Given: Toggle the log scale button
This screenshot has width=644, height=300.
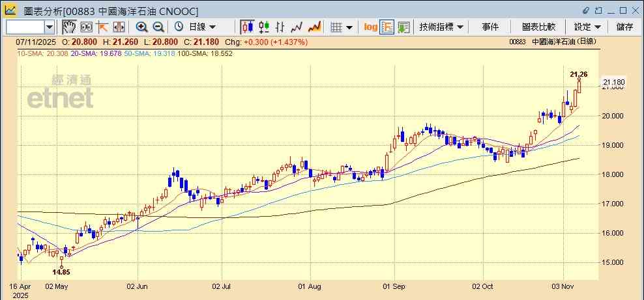Looking at the screenshot, I should click(x=370, y=27).
